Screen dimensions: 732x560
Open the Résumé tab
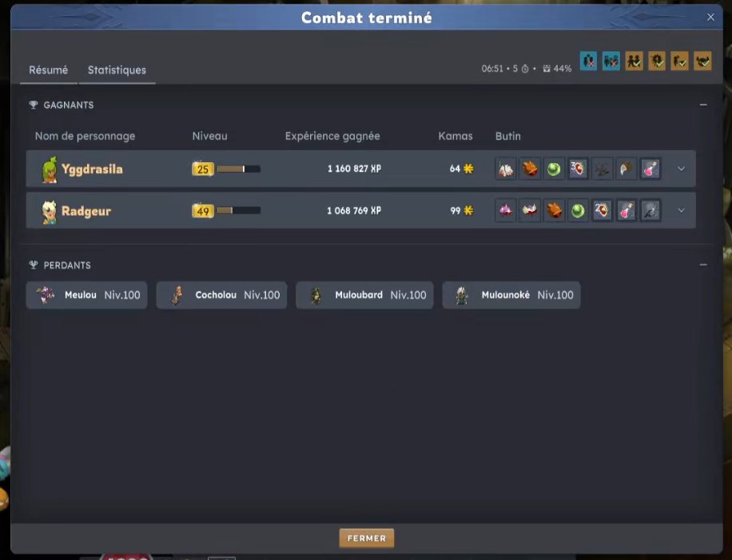click(x=49, y=70)
